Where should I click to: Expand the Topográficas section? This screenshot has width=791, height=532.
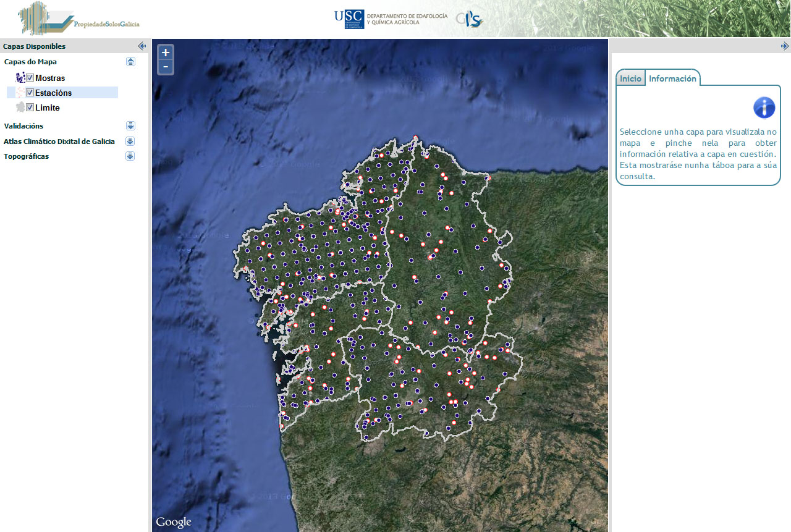click(x=130, y=156)
